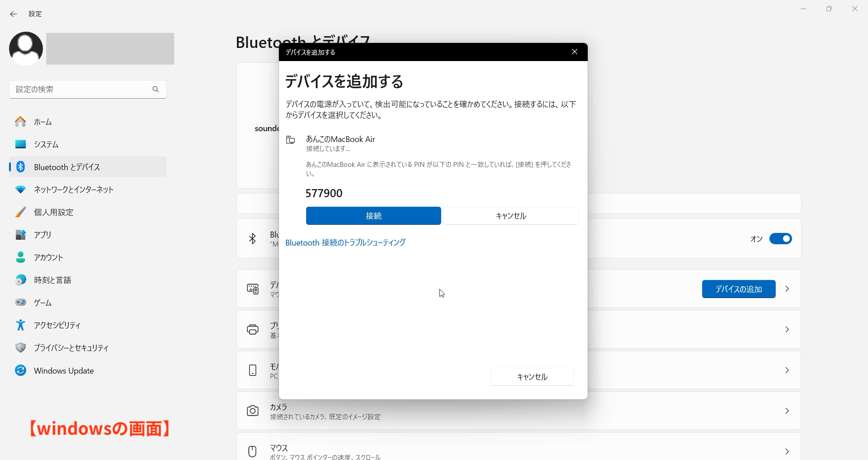Open アカウント settings page

pos(88,257)
